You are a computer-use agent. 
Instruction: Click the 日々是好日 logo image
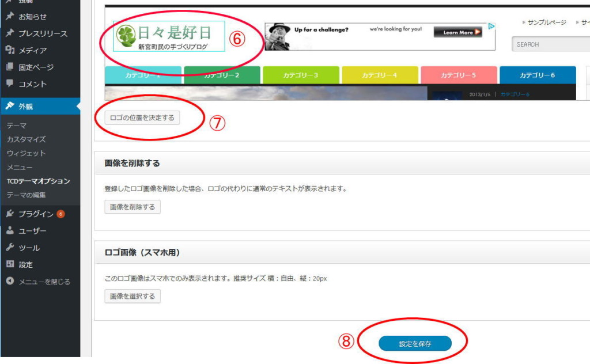coord(169,36)
